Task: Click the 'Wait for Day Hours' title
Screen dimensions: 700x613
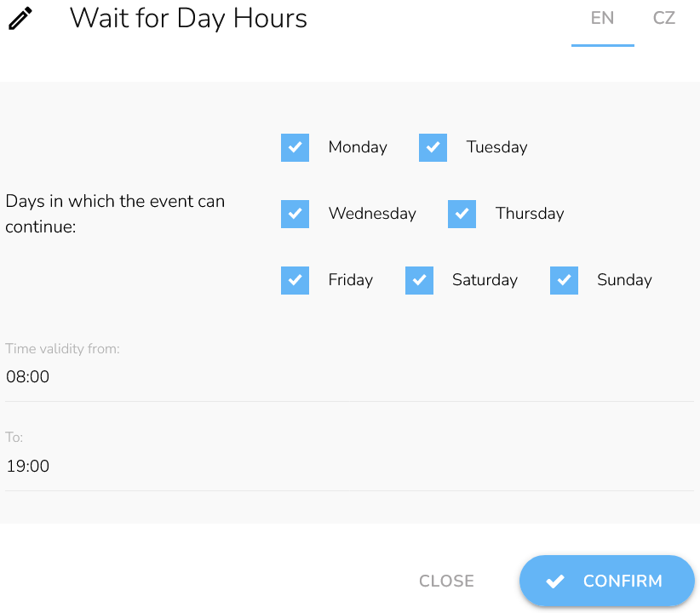Action: point(188,19)
